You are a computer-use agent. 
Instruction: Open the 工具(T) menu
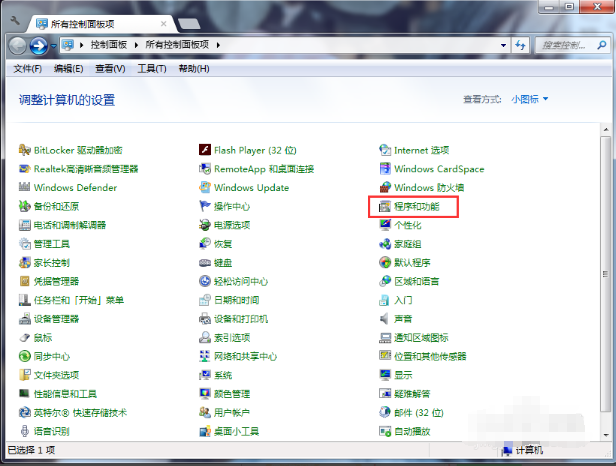(x=152, y=69)
